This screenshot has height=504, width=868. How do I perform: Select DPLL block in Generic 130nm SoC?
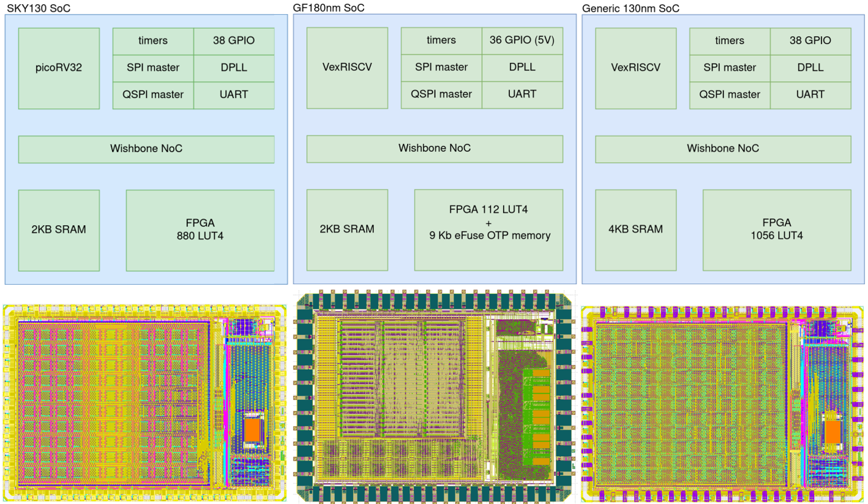click(x=810, y=68)
